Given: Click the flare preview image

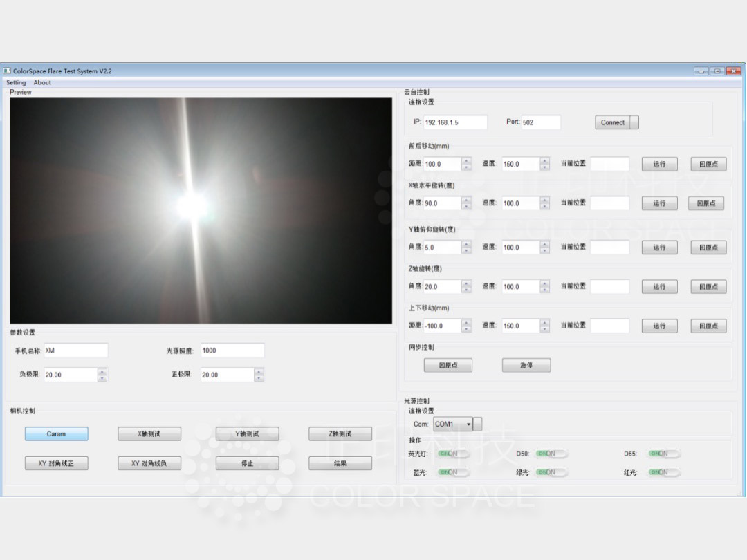Looking at the screenshot, I should coord(201,210).
